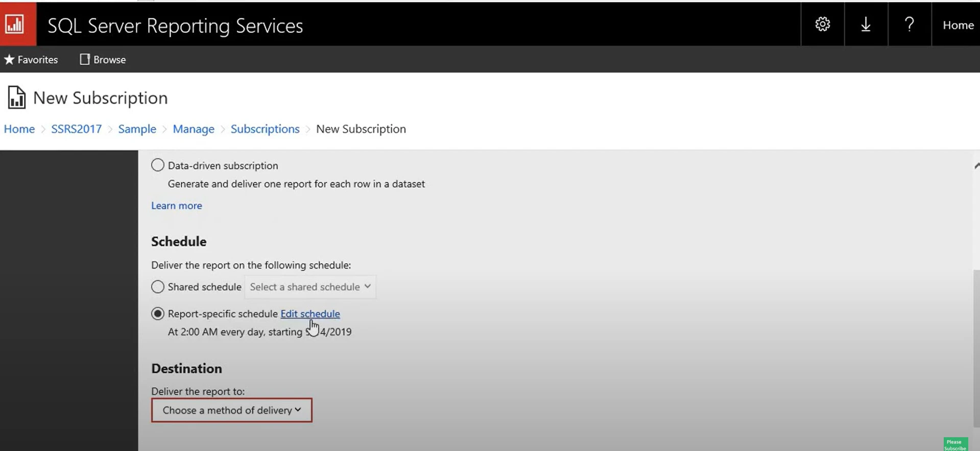980x451 pixels.
Task: Expand the Choose a method of delivery dropdown
Action: pyautogui.click(x=231, y=410)
